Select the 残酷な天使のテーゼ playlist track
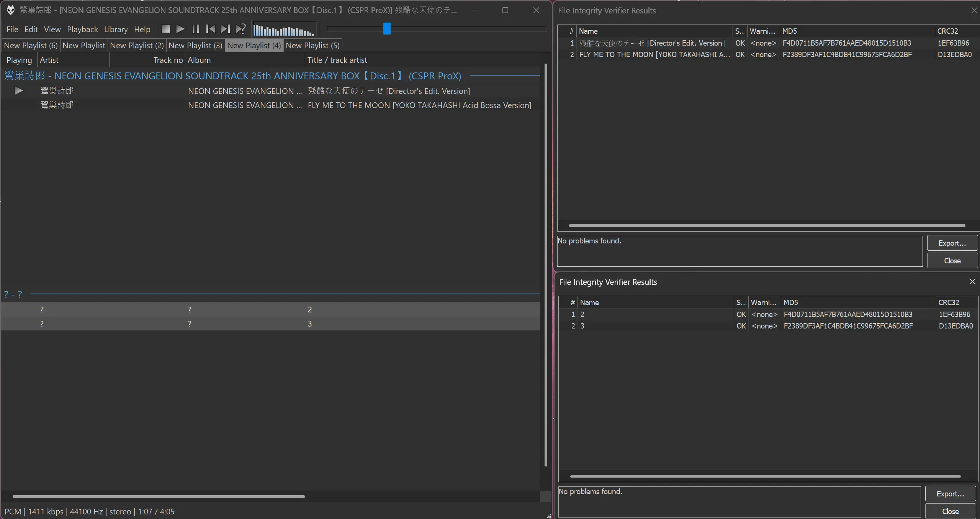 point(270,91)
